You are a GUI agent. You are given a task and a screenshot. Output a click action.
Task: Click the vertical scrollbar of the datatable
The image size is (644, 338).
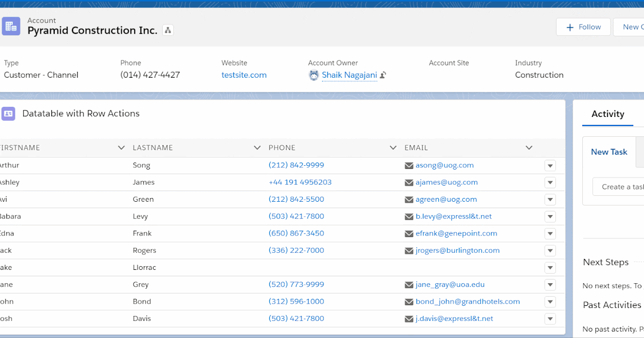[x=562, y=241]
